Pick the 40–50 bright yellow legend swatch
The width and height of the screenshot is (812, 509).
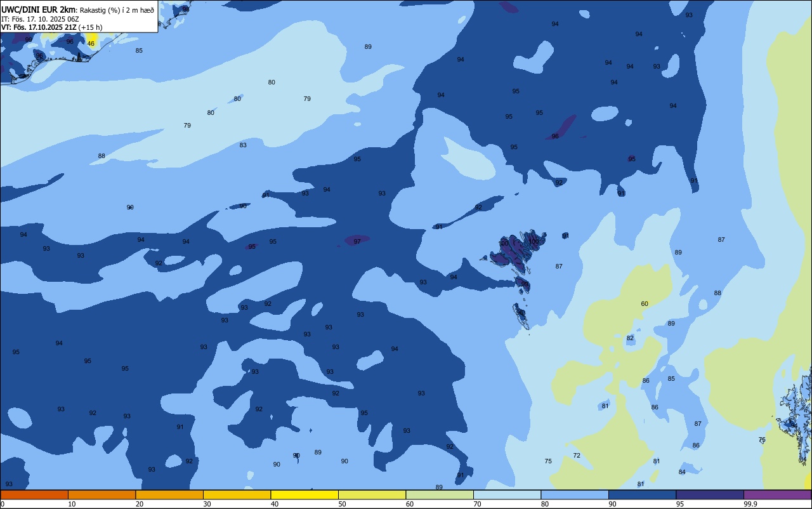coord(304,494)
